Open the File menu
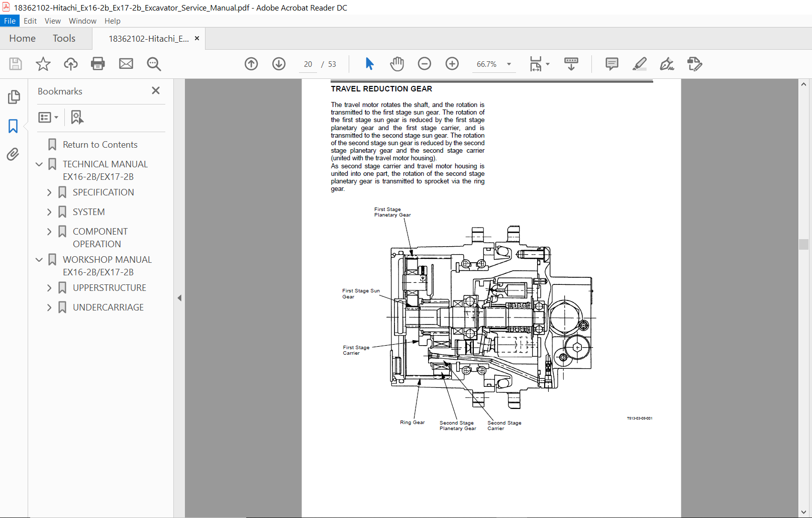The width and height of the screenshot is (812, 518). coord(10,21)
